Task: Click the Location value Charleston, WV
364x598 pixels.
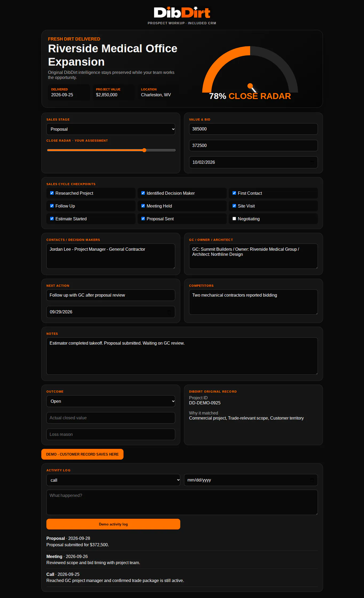Action: (156, 95)
